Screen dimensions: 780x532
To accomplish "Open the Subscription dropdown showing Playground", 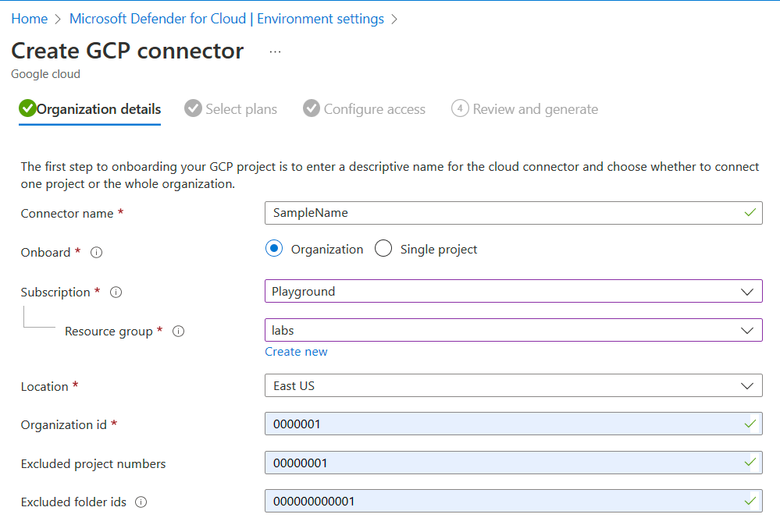I will [514, 292].
